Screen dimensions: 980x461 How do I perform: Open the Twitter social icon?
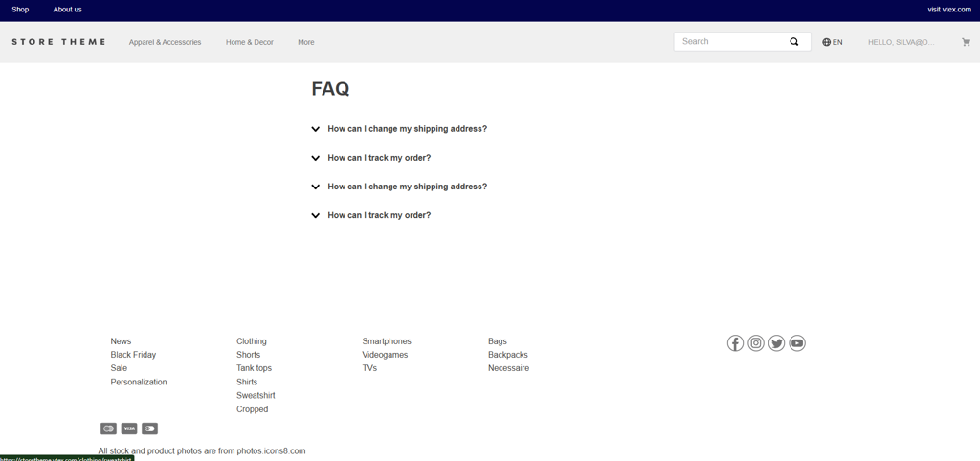click(776, 343)
